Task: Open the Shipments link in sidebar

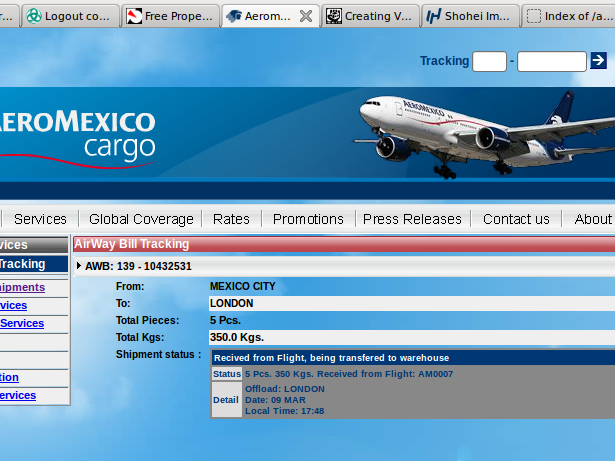Action: 22,287
